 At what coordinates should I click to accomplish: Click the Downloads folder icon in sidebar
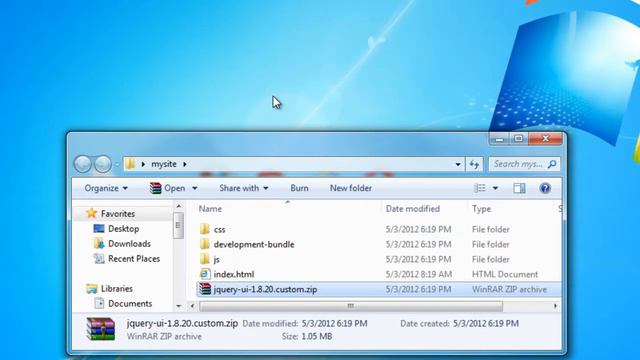click(99, 244)
